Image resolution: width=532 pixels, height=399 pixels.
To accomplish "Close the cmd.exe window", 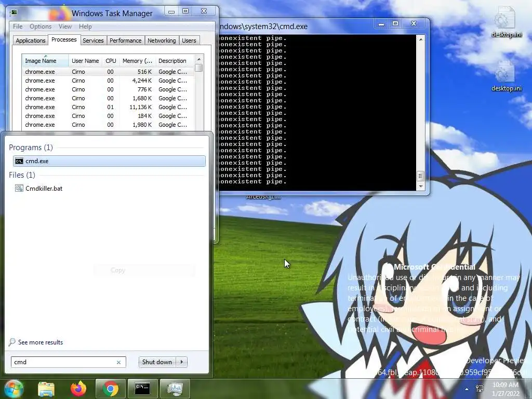I will pos(414,24).
